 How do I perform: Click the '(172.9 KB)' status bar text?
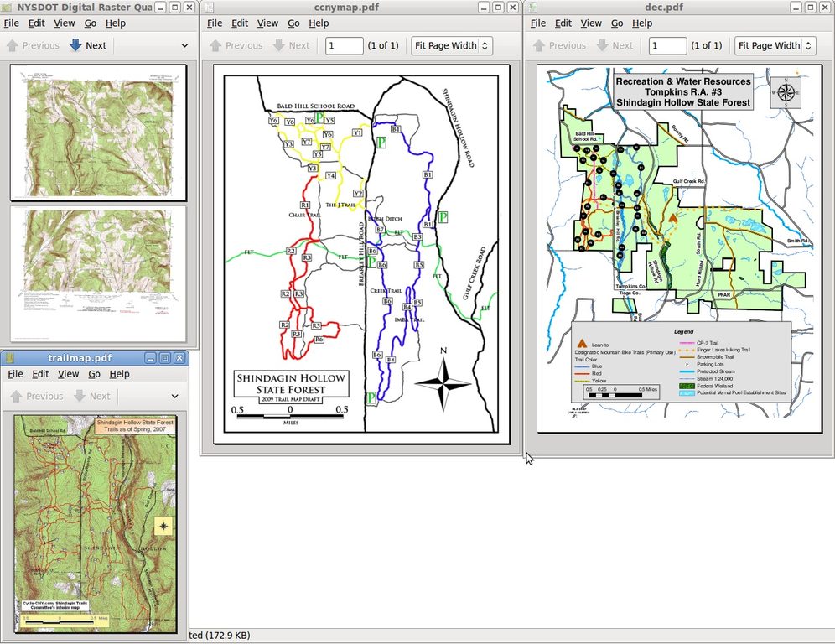(x=227, y=636)
